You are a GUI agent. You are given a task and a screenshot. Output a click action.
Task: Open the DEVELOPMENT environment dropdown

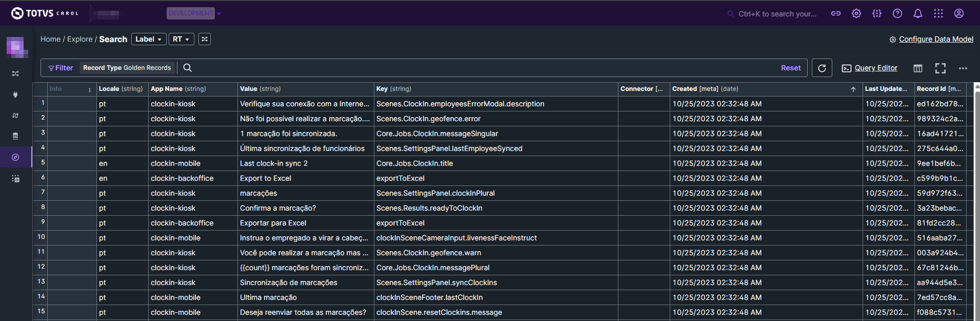[194, 13]
